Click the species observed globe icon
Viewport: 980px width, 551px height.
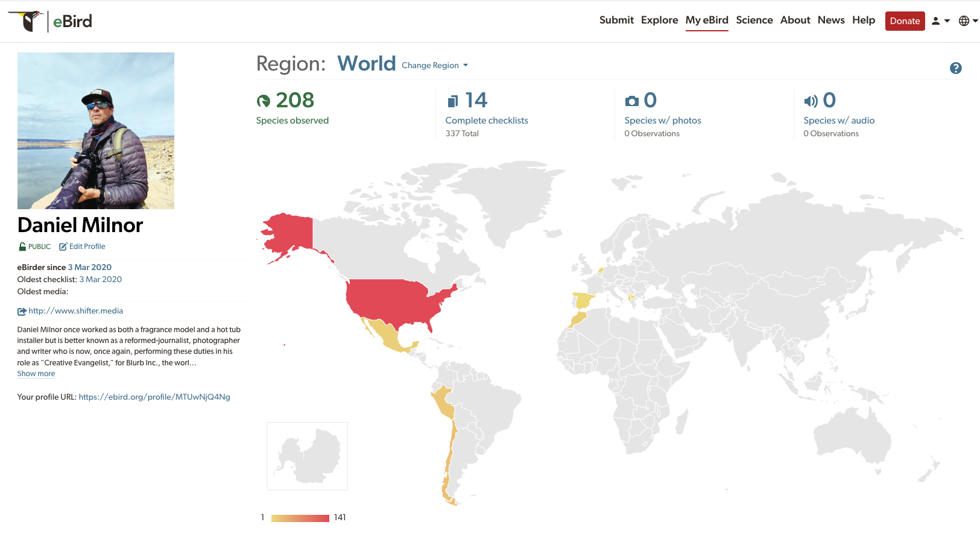264,101
